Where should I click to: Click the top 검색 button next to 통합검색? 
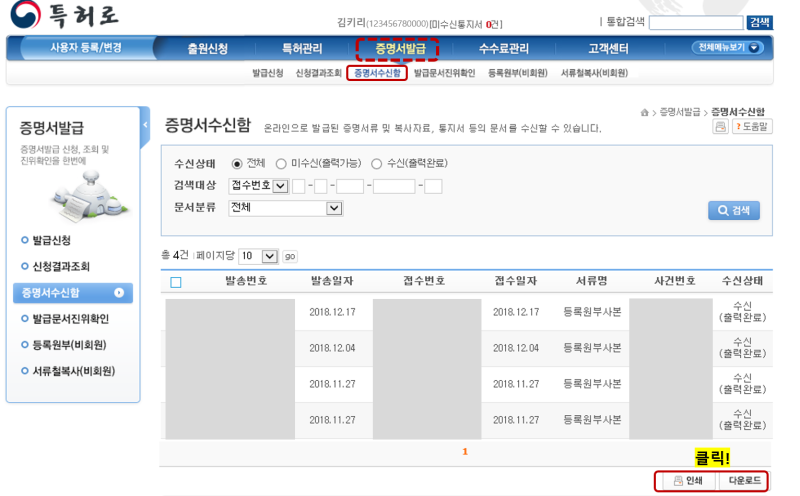[760, 22]
